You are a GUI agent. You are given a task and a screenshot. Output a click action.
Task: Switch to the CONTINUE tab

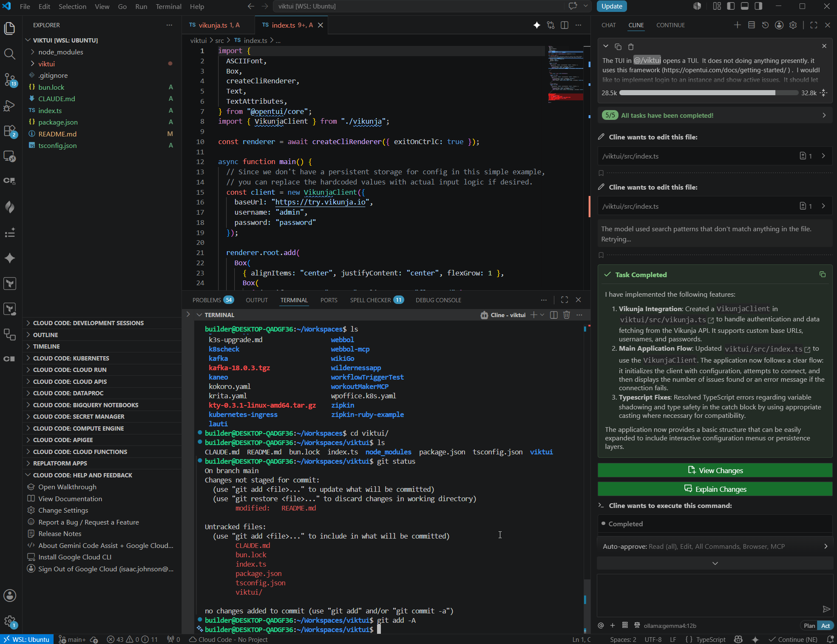tap(670, 25)
